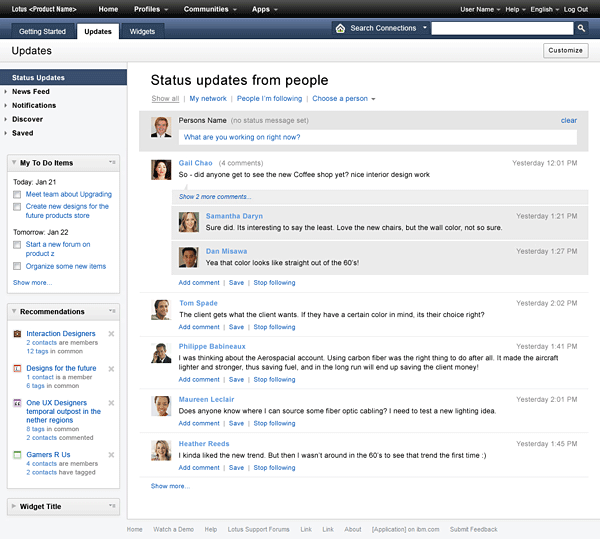The height and width of the screenshot is (539, 600).
Task: Expand the Widget Title panel
Action: (x=14, y=506)
